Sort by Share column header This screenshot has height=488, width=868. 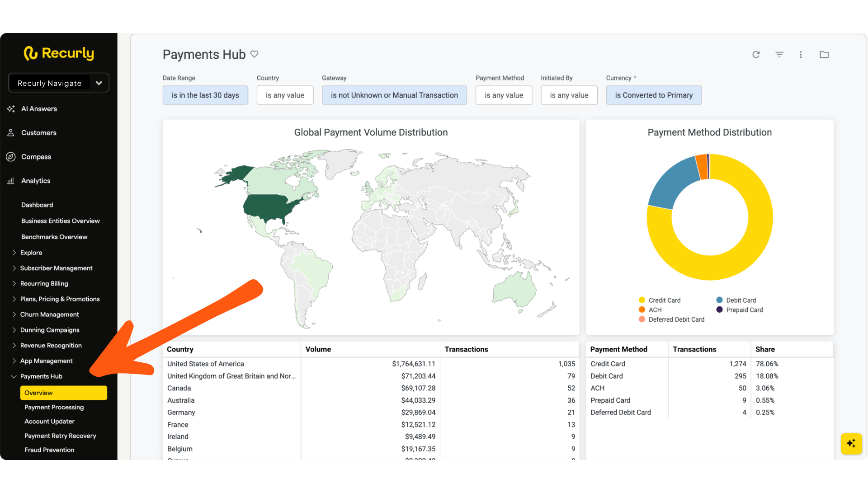pos(765,349)
